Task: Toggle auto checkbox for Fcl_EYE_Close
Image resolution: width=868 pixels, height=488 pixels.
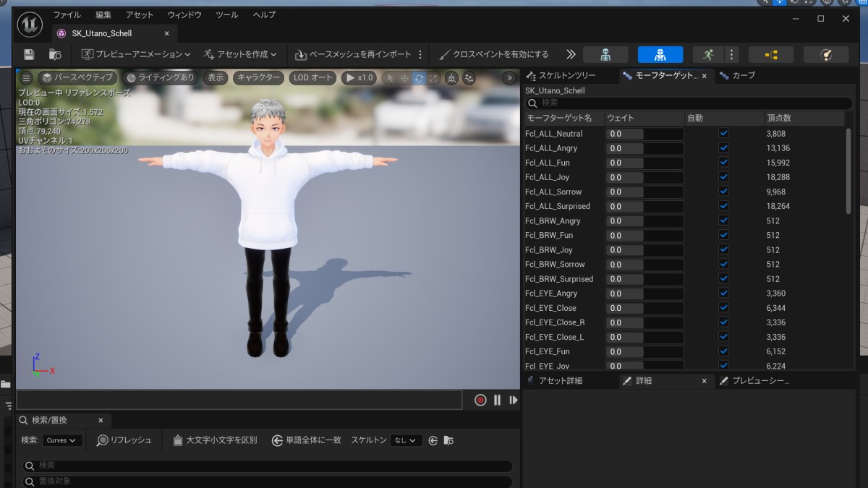Action: pyautogui.click(x=723, y=308)
